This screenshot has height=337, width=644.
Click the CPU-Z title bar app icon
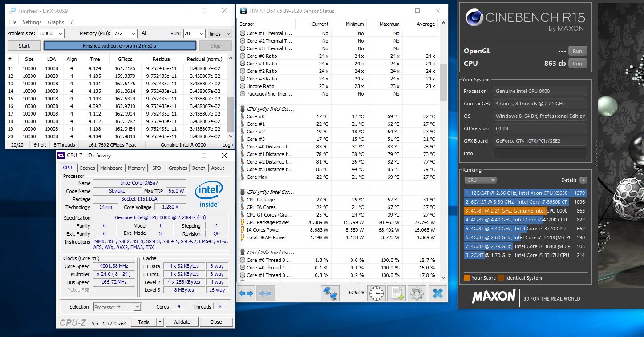pyautogui.click(x=61, y=156)
